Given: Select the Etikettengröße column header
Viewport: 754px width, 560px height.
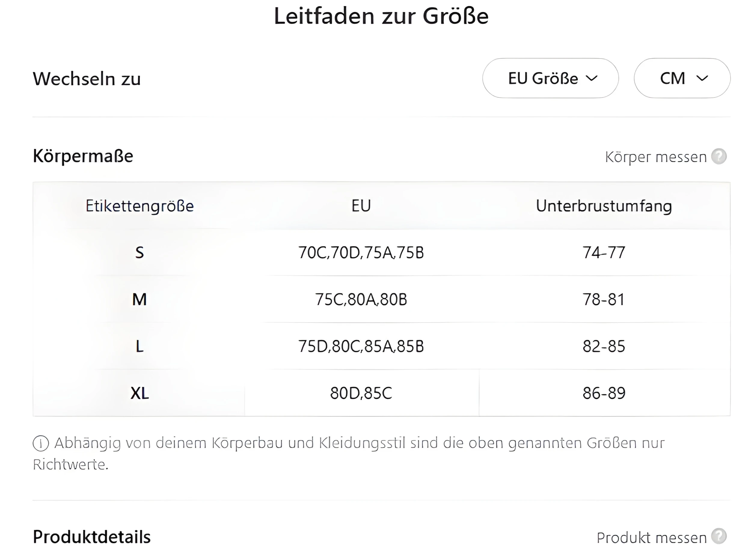Looking at the screenshot, I should pos(139,206).
